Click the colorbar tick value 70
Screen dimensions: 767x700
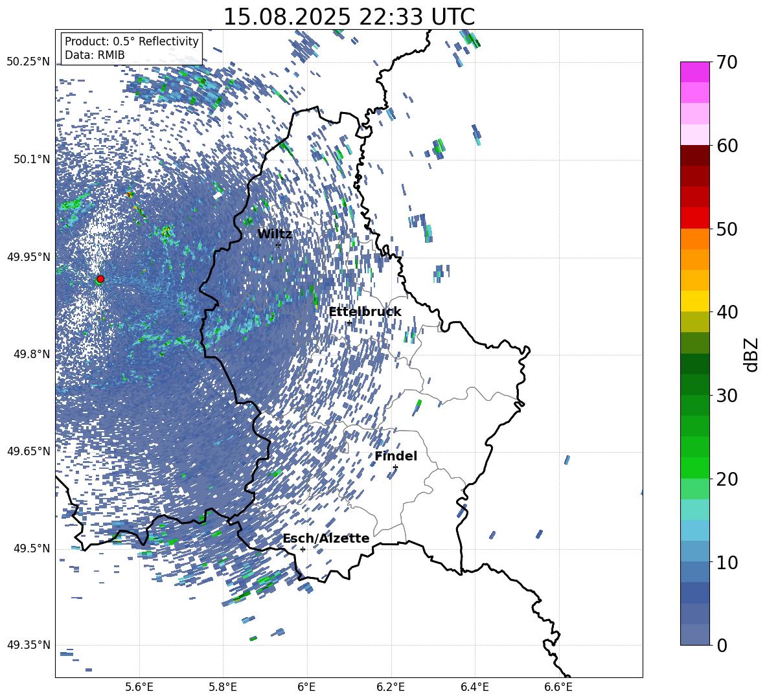[x=727, y=62]
